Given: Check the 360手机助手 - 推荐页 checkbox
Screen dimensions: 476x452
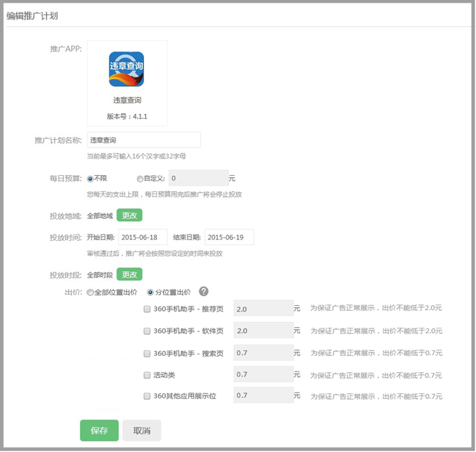Looking at the screenshot, I should (147, 309).
